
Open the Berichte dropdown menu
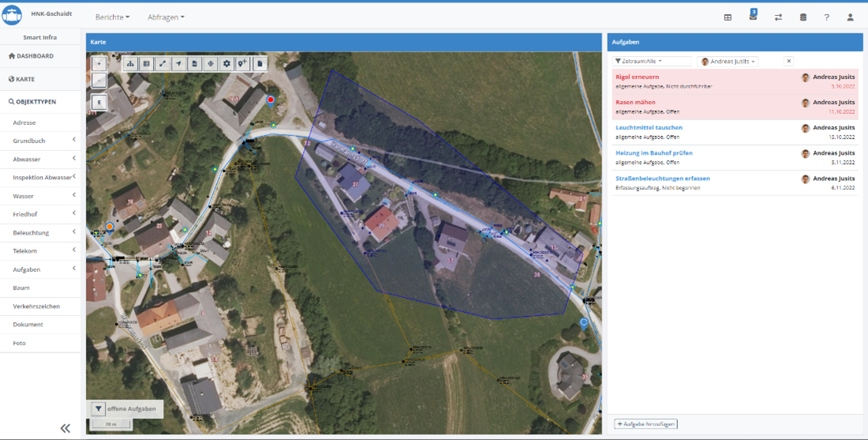click(x=112, y=17)
